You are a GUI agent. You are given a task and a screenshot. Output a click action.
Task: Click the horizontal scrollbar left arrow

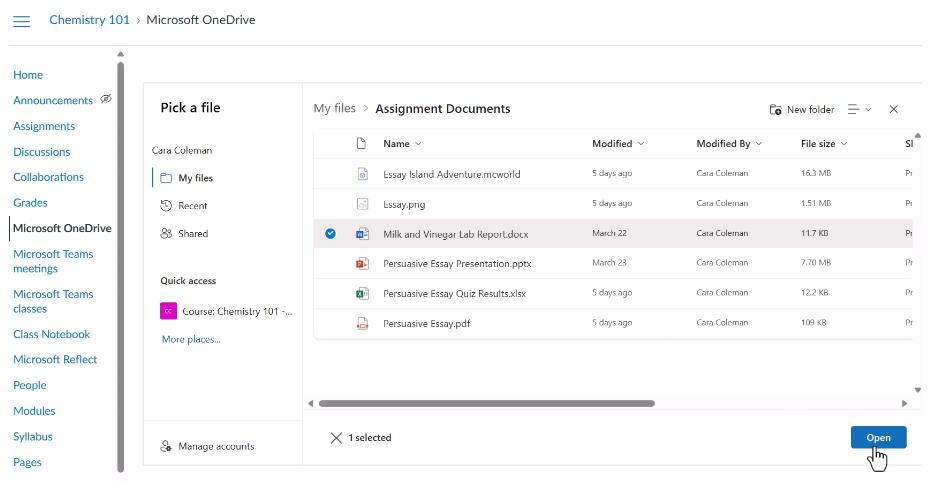coord(311,403)
